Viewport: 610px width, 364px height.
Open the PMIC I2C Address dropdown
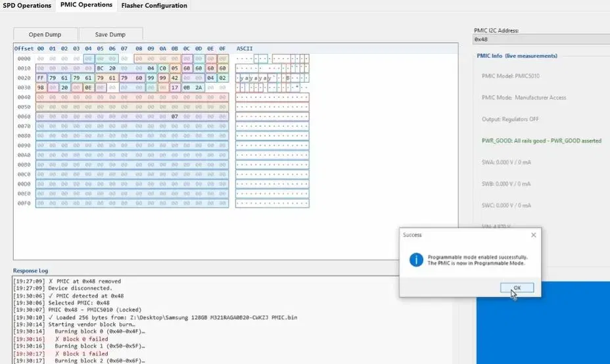pyautogui.click(x=541, y=39)
